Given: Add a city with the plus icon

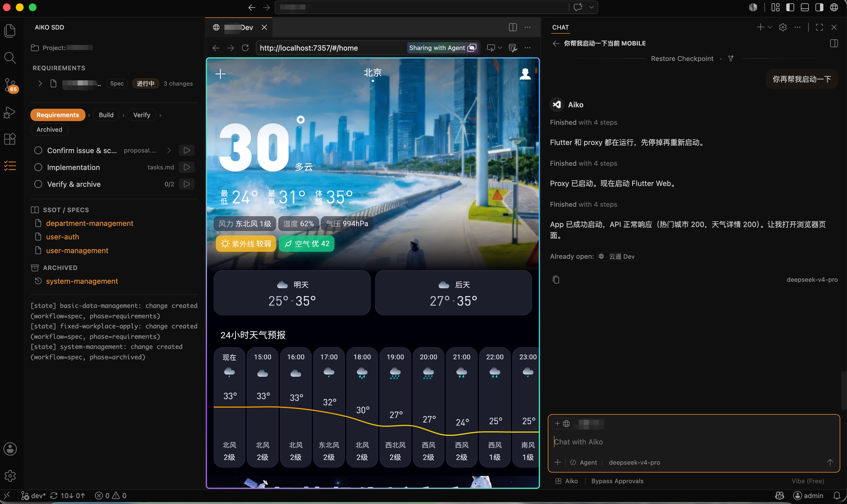Looking at the screenshot, I should pyautogui.click(x=220, y=74).
